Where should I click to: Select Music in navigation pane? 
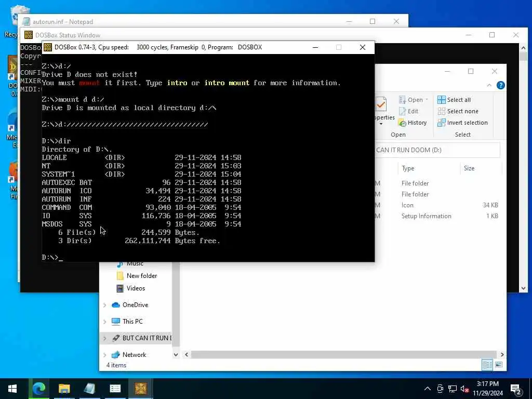click(135, 263)
